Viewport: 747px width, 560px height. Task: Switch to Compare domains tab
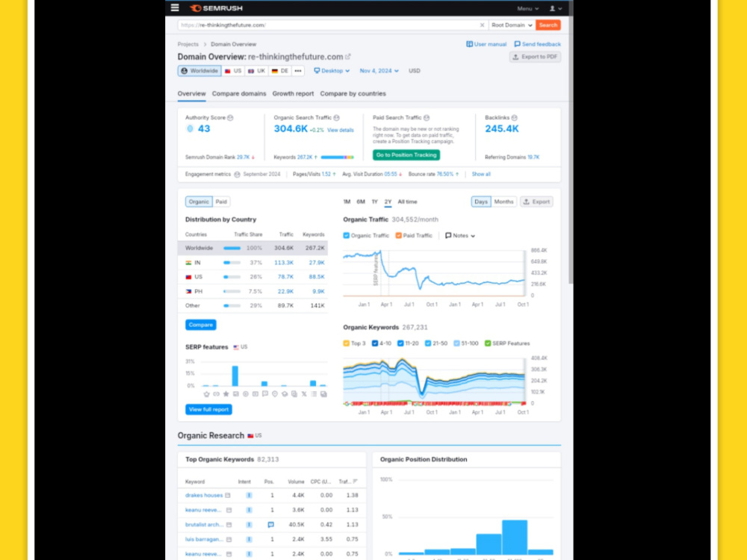239,94
